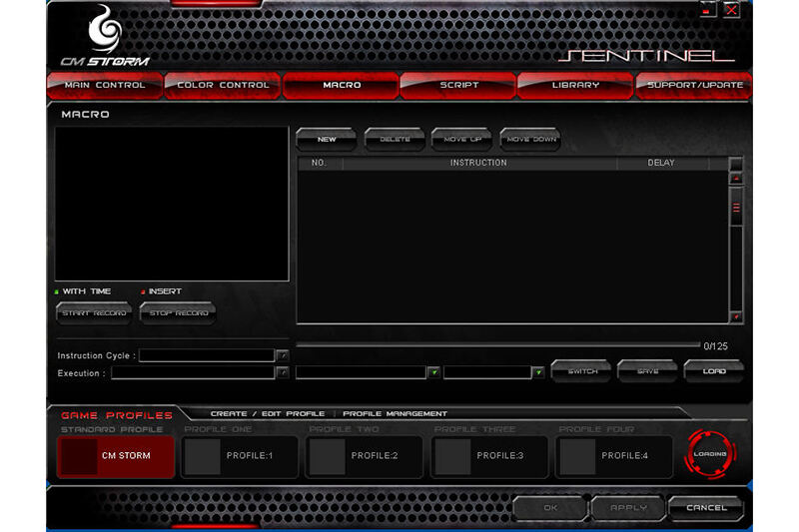The image size is (799, 532).
Task: Click scroll up arrow of instruction list
Action: [736, 179]
